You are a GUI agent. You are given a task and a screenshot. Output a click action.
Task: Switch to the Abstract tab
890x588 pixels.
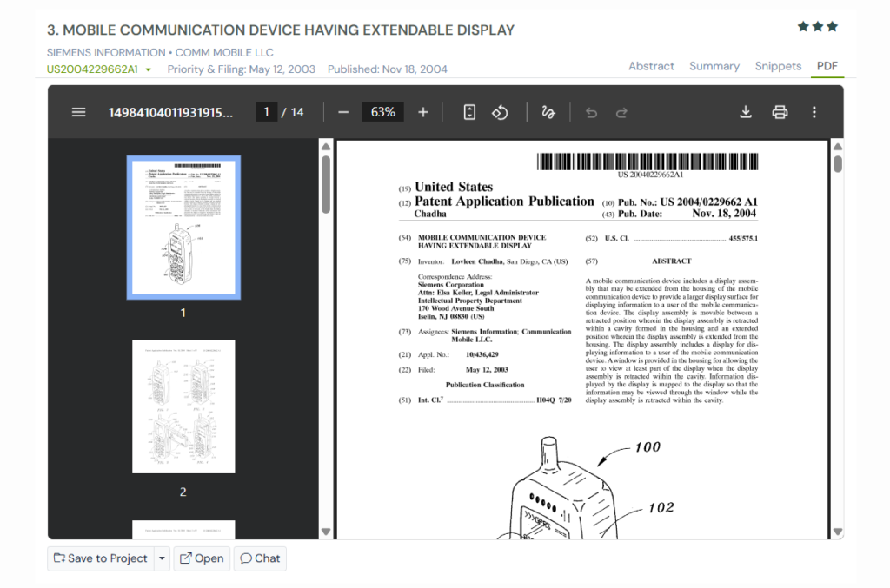click(x=651, y=65)
